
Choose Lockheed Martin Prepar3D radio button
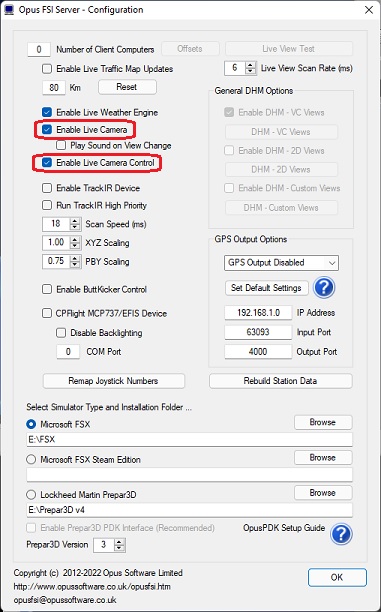[x=31, y=495]
